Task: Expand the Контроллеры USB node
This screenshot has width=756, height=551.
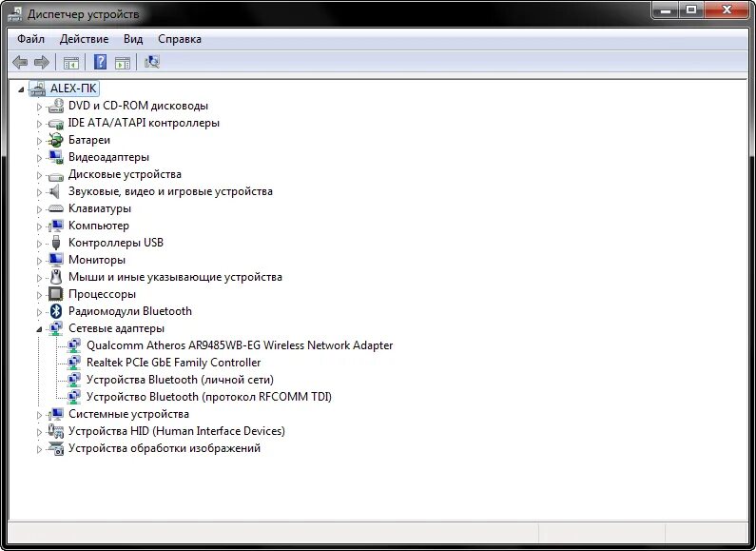Action: (39, 244)
